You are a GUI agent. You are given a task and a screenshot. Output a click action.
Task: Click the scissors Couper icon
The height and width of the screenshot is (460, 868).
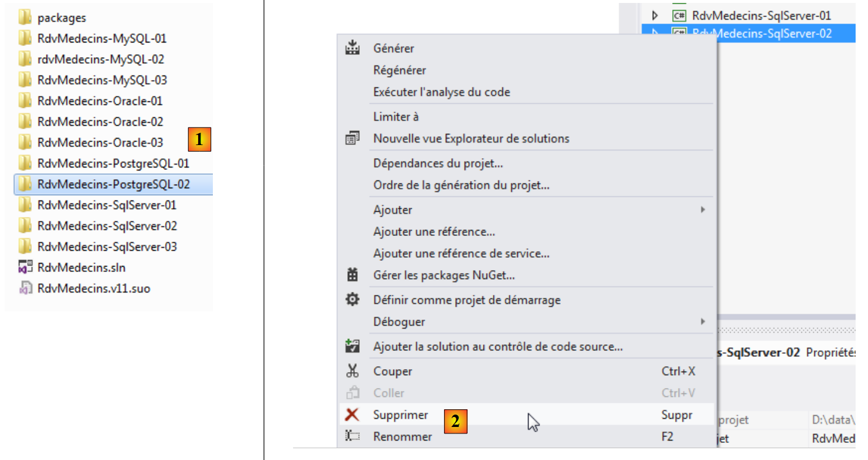pos(352,371)
